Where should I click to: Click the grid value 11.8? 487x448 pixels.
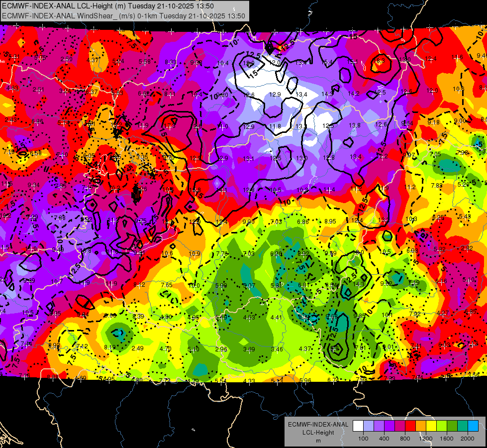pos(275,126)
